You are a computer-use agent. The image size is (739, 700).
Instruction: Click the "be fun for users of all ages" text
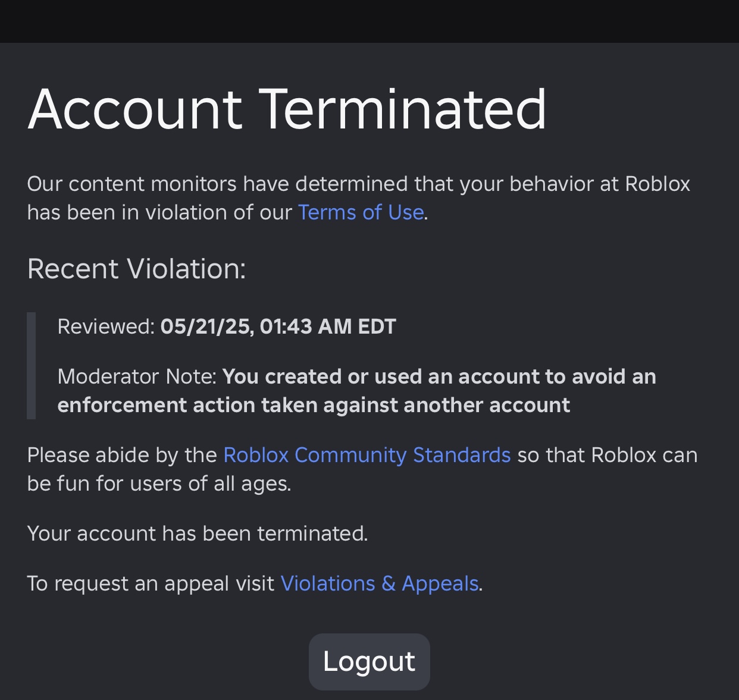coord(159,484)
